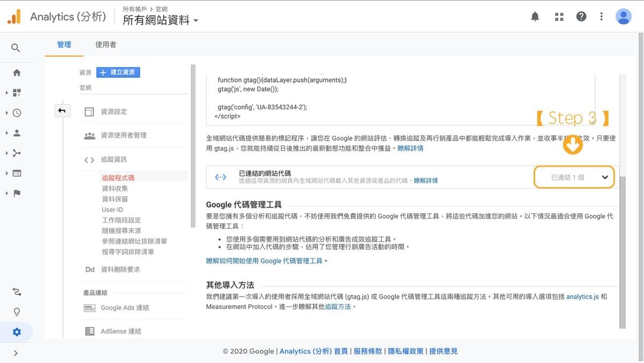644x363 pixels.
Task: Click 瞭解如何開始使用 Google 代碼管理工具 link
Action: pyautogui.click(x=265, y=261)
